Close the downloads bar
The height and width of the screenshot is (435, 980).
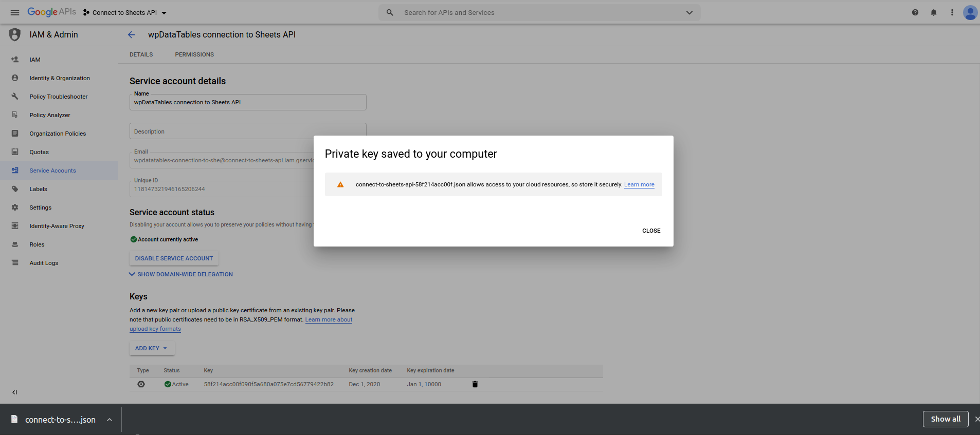click(977, 419)
